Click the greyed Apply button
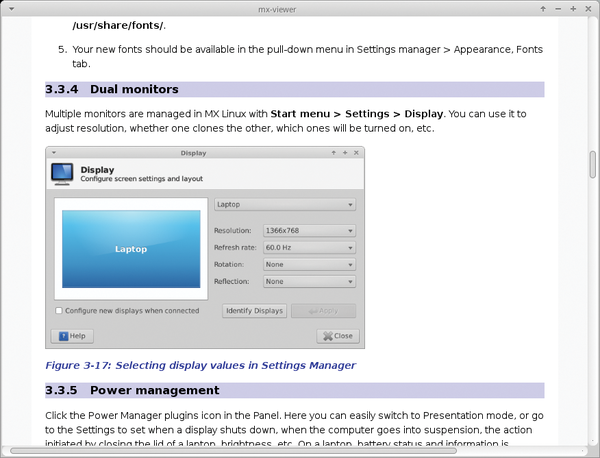This screenshot has width=600, height=458. coord(323,311)
